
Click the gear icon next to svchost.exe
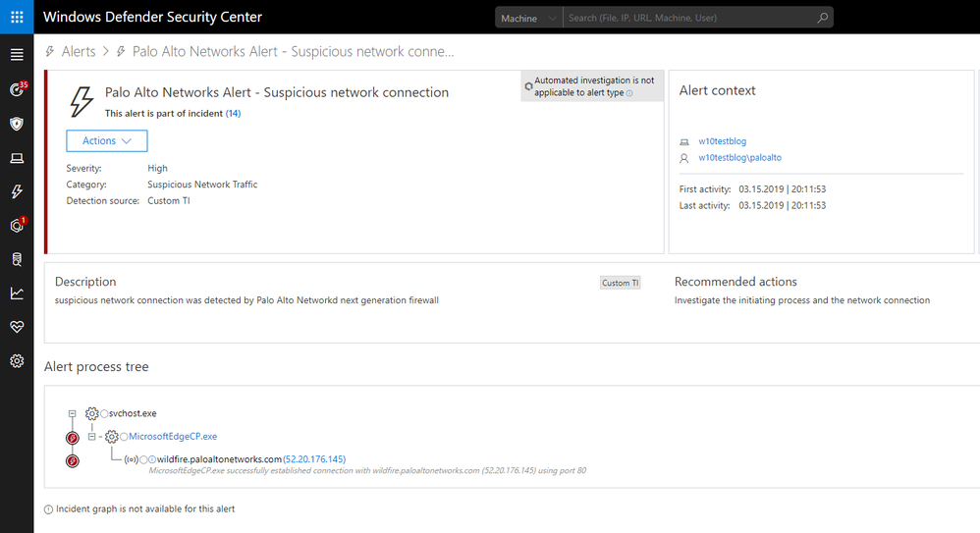pyautogui.click(x=92, y=413)
